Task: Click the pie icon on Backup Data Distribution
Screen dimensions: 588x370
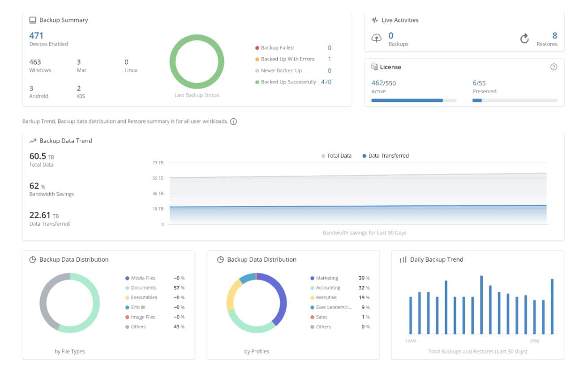Action: coord(32,259)
